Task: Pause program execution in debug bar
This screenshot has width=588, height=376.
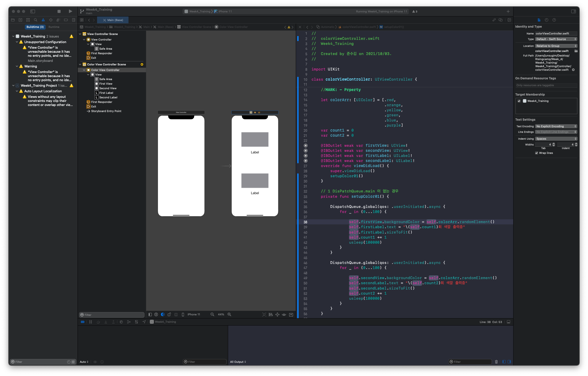Action: click(x=90, y=322)
